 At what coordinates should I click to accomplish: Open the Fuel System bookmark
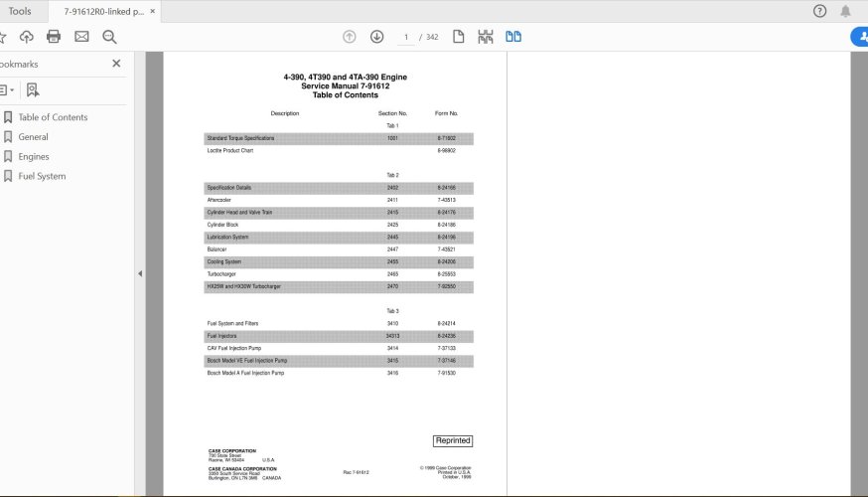[42, 176]
